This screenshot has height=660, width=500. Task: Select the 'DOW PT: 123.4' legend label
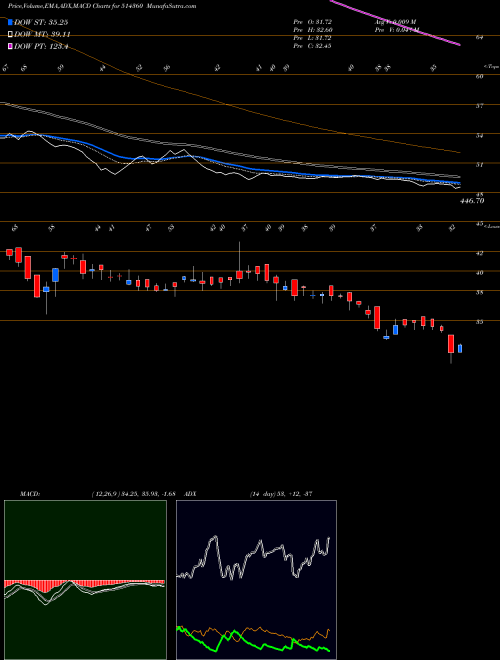[x=41, y=46]
